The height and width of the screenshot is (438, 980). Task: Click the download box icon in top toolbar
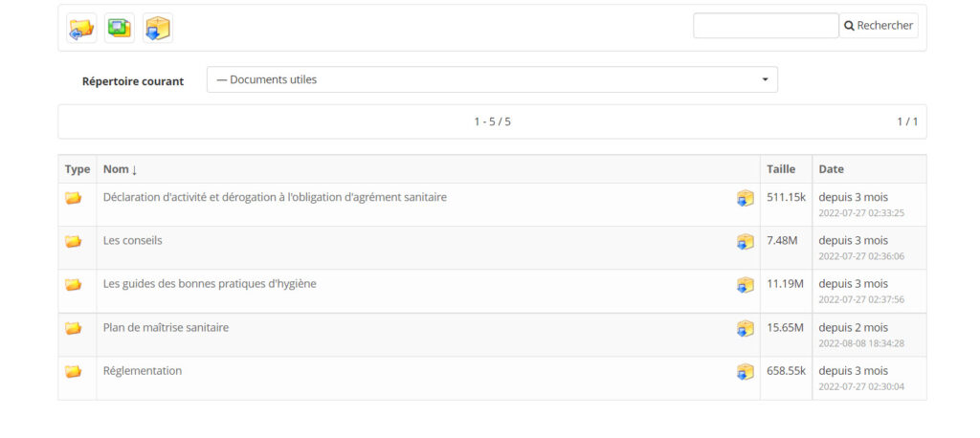pos(158,28)
